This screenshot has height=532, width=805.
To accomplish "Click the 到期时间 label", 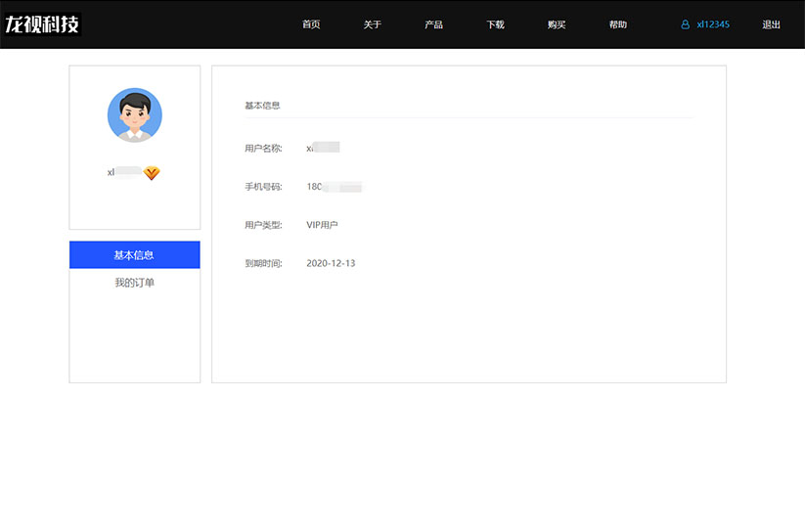I will pyautogui.click(x=263, y=263).
